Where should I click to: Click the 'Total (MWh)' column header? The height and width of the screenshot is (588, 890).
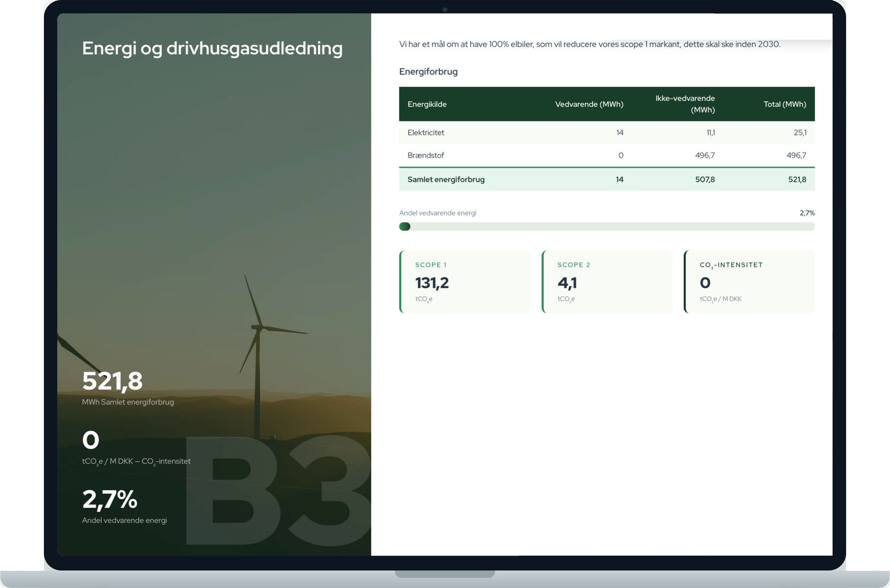click(x=784, y=104)
